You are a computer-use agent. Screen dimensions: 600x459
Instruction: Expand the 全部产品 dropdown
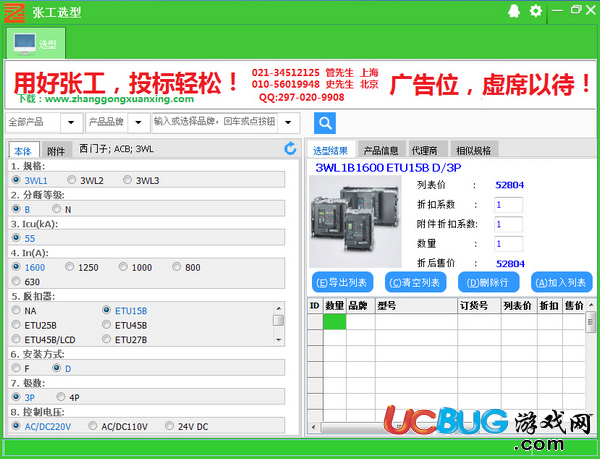pos(71,123)
